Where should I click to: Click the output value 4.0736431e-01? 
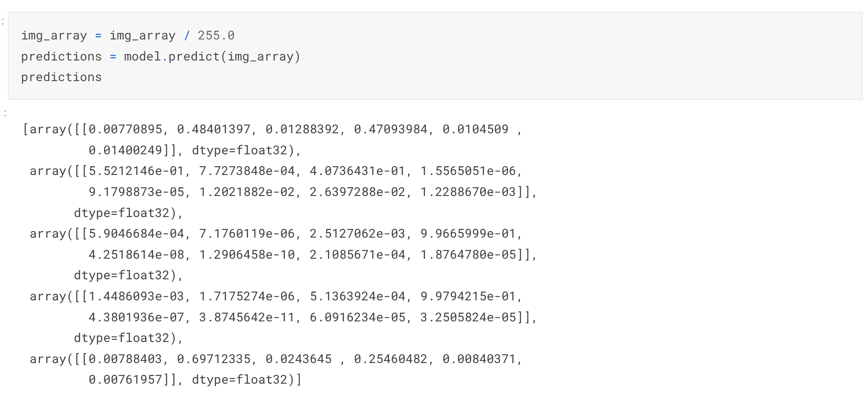pos(357,171)
